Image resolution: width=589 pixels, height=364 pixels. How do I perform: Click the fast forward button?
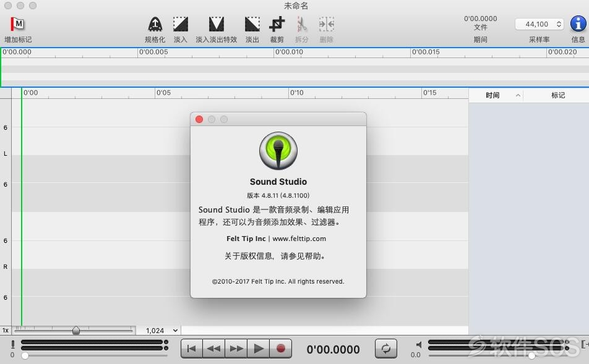pos(236,349)
